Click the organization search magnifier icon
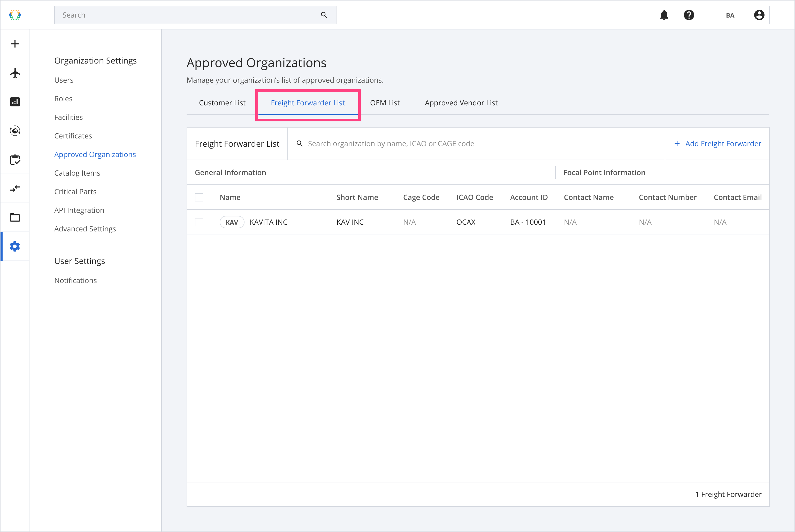 [299, 144]
